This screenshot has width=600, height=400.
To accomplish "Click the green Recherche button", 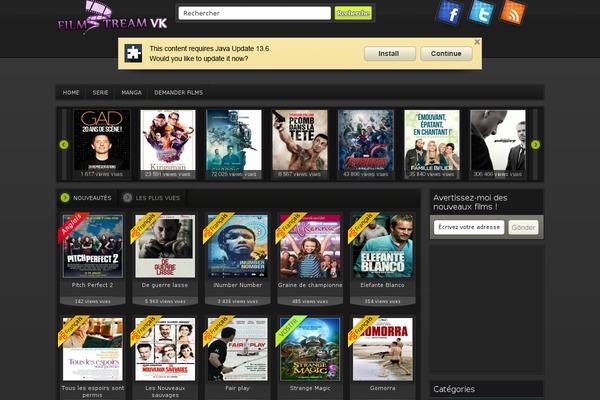I will [353, 13].
